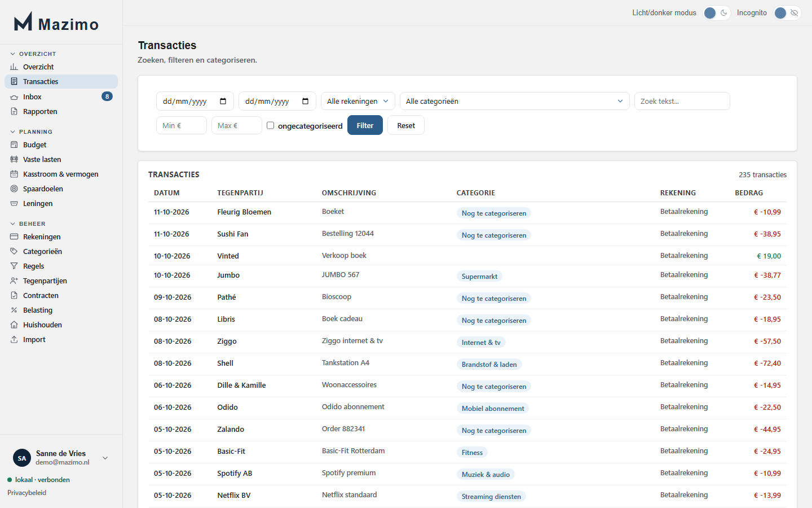
Task: Click the Mazimo logo icon
Action: [23, 21]
